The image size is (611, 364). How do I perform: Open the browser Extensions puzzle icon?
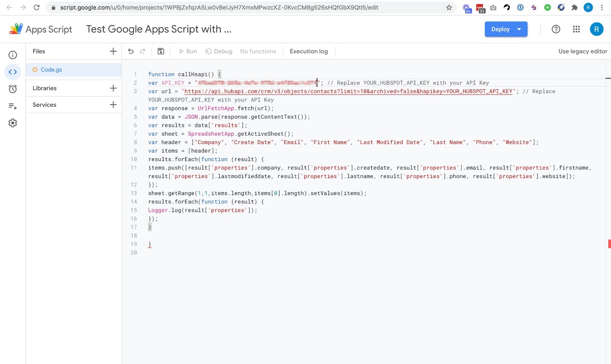(x=574, y=7)
